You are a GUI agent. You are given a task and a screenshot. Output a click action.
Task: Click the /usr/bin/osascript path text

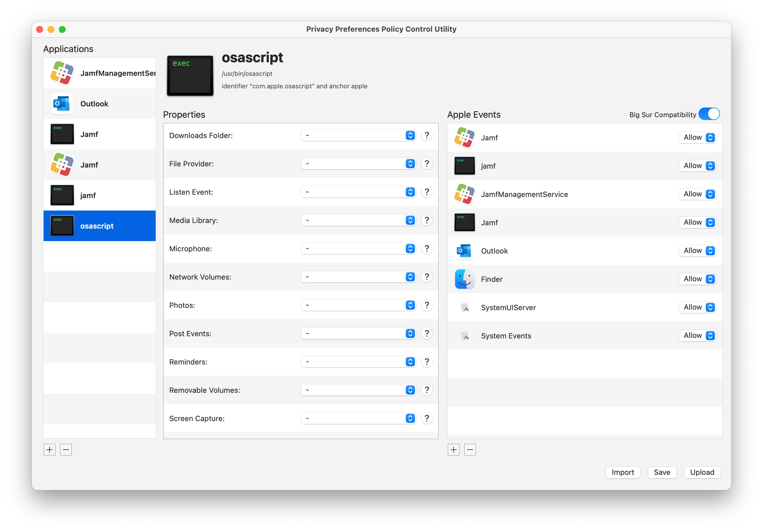(x=247, y=74)
